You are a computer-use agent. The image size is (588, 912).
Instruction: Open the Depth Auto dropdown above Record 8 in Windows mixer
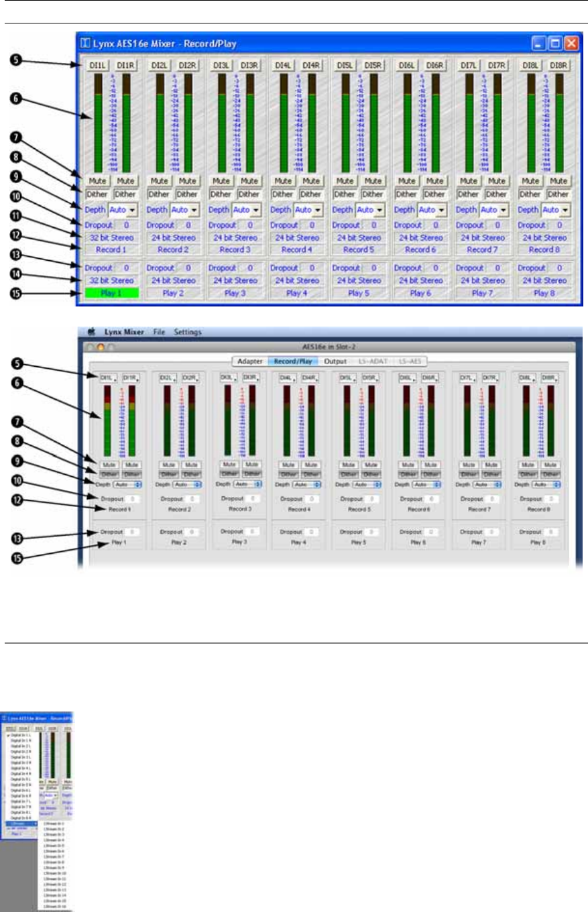pos(556,210)
